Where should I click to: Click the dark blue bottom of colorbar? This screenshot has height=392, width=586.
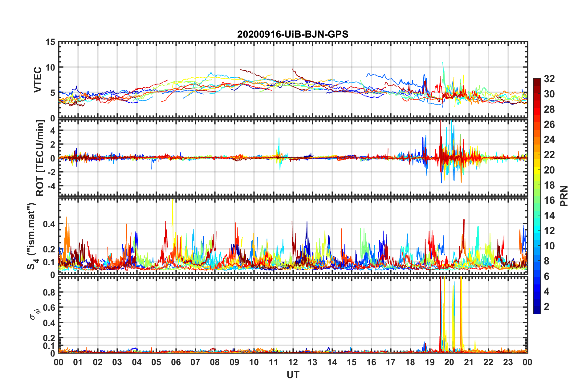537,311
